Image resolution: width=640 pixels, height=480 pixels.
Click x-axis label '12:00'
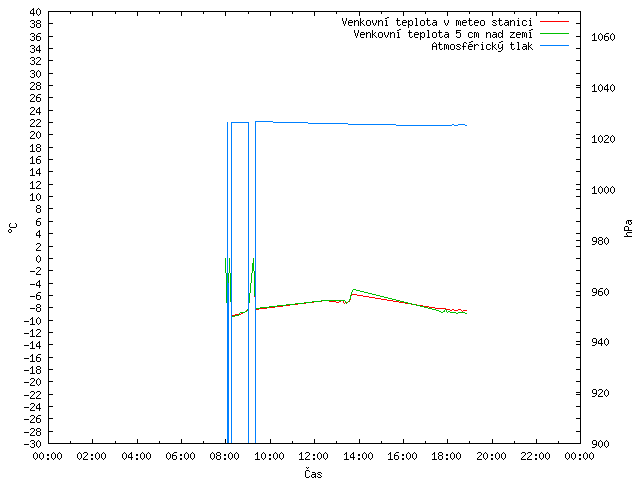tap(313, 456)
